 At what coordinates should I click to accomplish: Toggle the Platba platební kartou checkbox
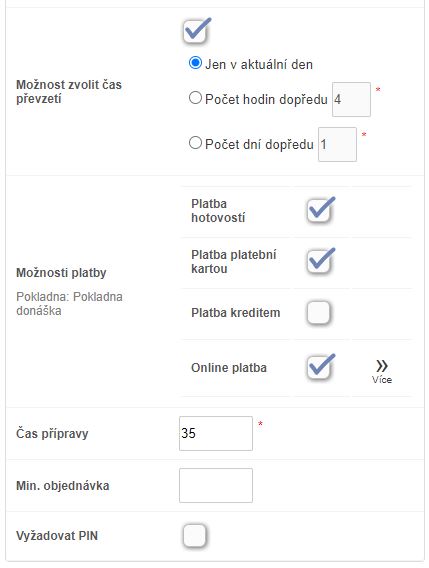(x=319, y=262)
